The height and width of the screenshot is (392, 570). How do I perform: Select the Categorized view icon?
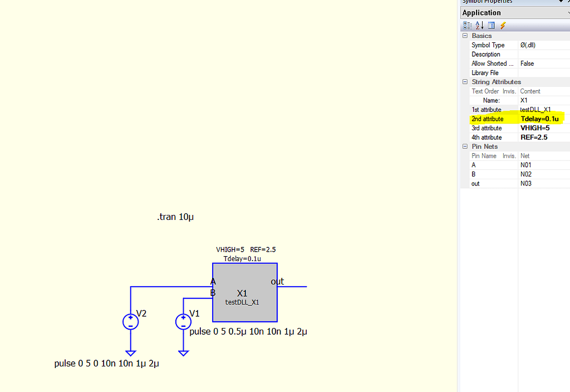coord(466,25)
